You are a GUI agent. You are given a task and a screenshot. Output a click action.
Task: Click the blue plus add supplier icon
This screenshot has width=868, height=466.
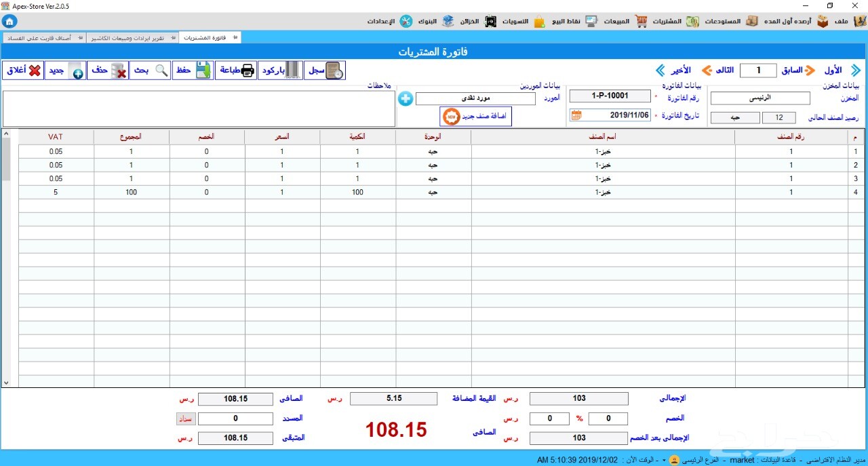[406, 99]
